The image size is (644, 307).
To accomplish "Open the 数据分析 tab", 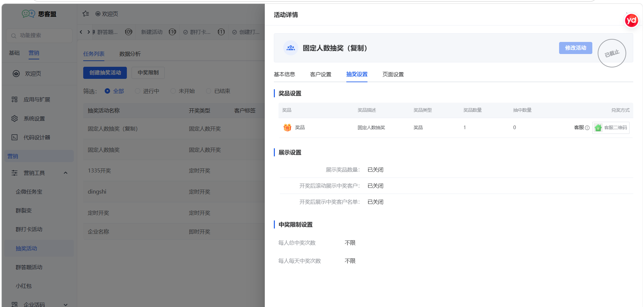I will (130, 54).
